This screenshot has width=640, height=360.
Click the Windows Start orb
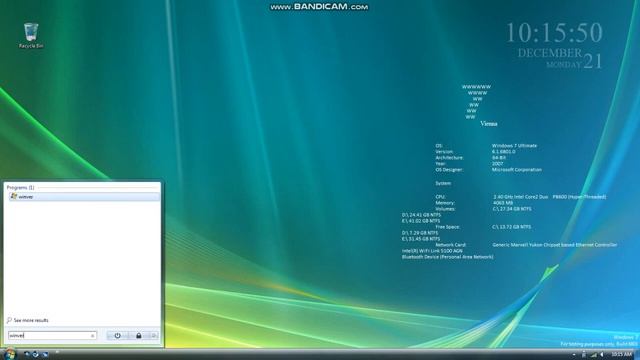coord(9,354)
